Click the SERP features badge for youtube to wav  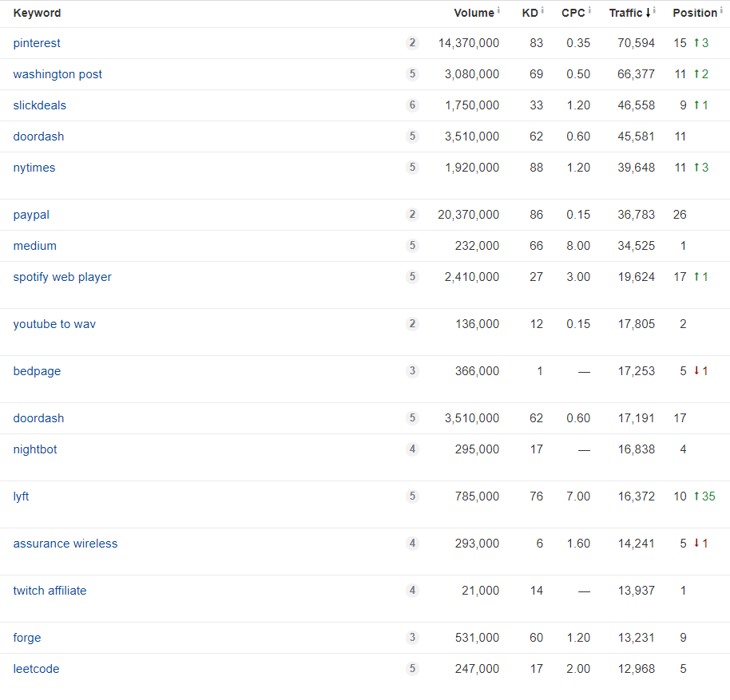coord(412,324)
